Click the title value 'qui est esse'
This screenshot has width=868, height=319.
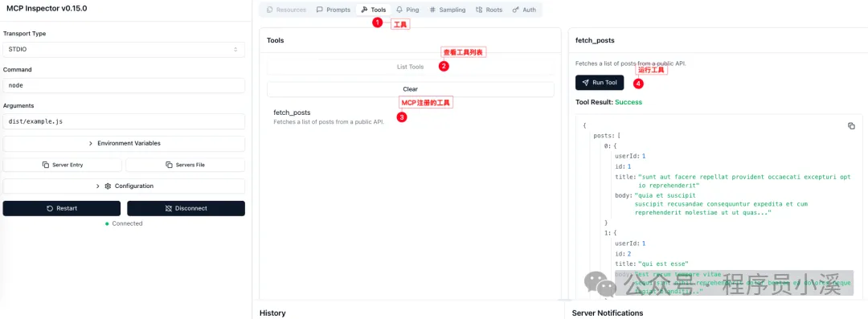pos(663,264)
